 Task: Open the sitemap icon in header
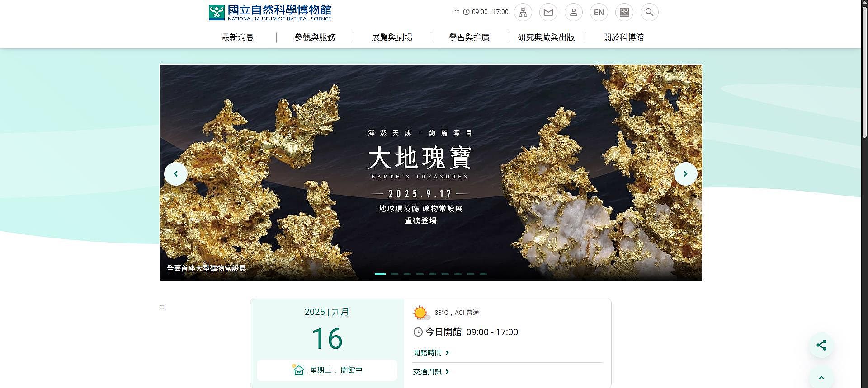click(x=523, y=12)
